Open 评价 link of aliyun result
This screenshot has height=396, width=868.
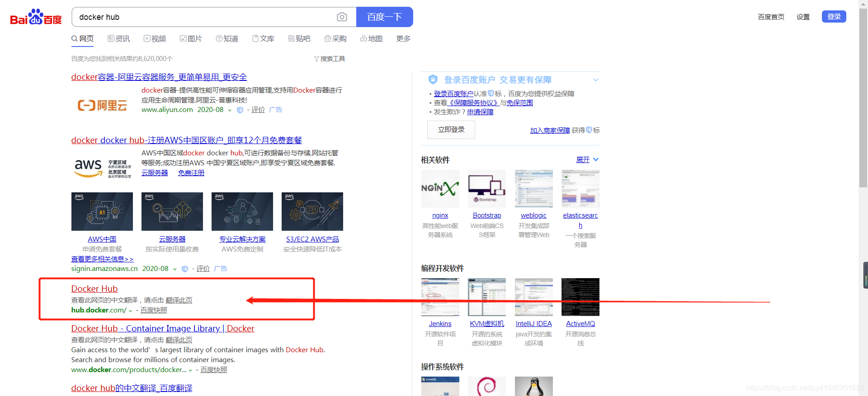(x=258, y=110)
